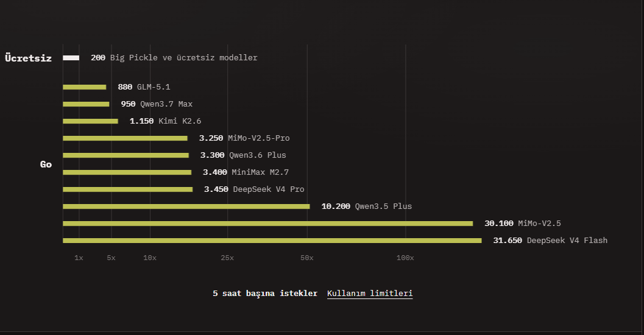Viewport: 644px width, 335px height.
Task: Click the Qwen3.7 Max bar
Action: point(87,104)
